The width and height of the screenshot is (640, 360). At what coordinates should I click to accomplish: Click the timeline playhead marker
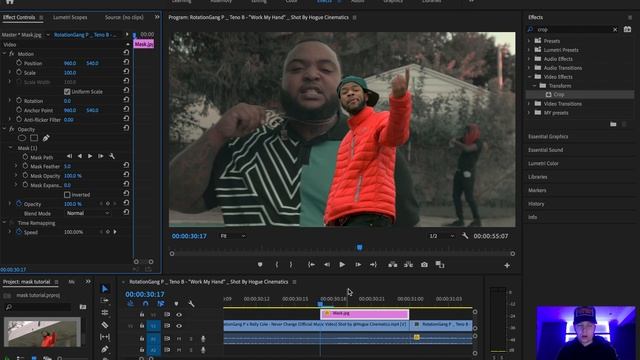point(320,304)
